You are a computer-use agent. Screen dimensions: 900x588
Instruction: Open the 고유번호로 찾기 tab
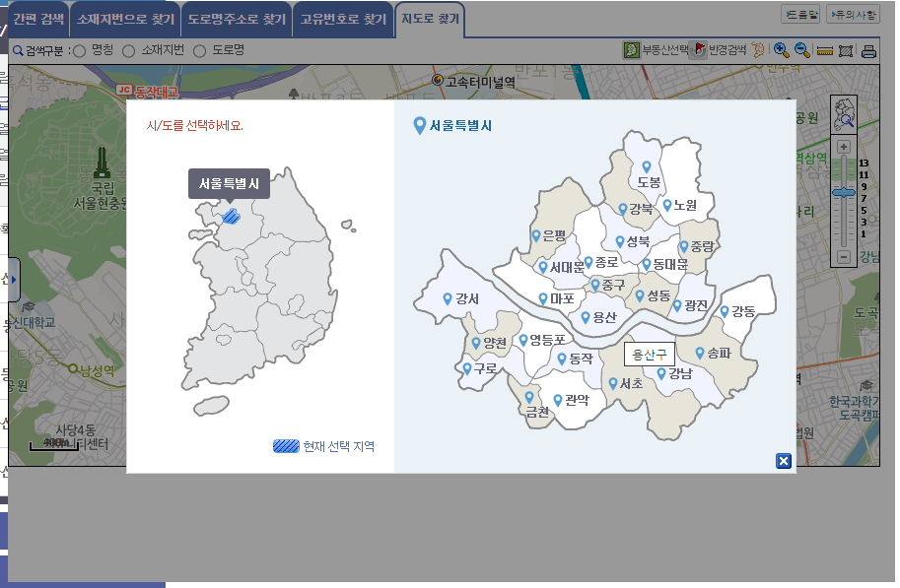point(343,19)
